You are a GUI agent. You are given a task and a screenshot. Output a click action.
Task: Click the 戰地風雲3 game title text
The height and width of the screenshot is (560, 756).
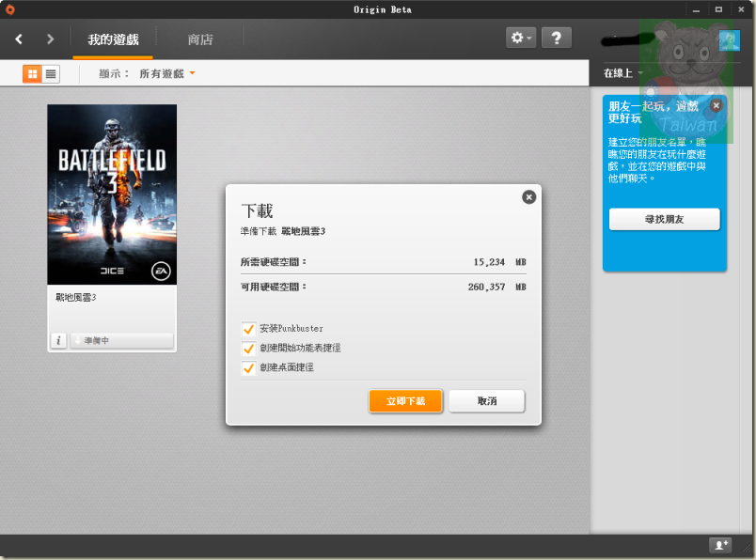76,297
